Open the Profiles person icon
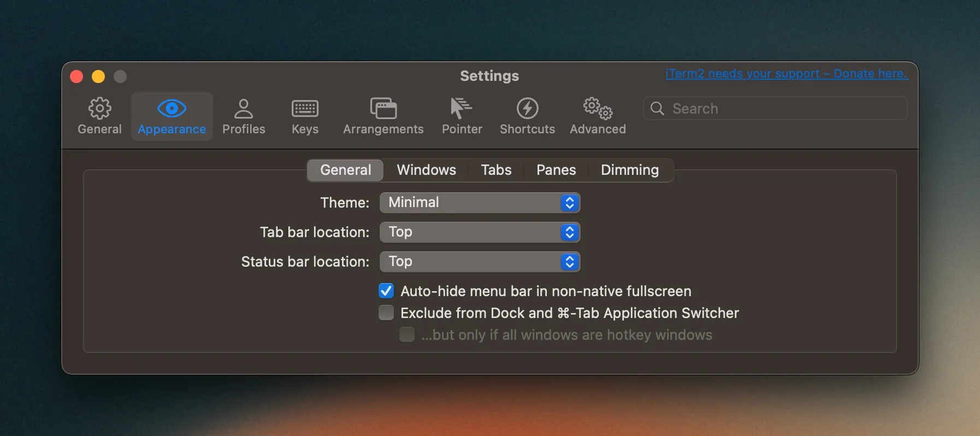The height and width of the screenshot is (436, 980). pos(244,109)
